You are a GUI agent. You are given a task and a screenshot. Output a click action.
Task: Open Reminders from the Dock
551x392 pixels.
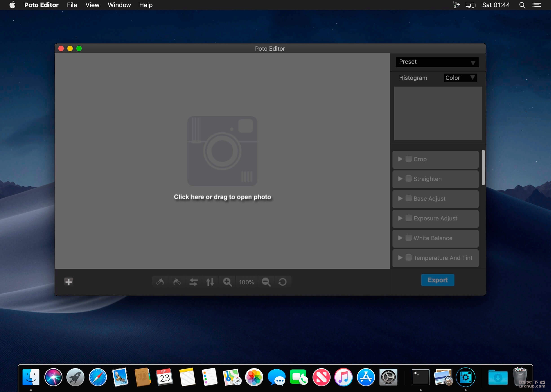pyautogui.click(x=209, y=377)
